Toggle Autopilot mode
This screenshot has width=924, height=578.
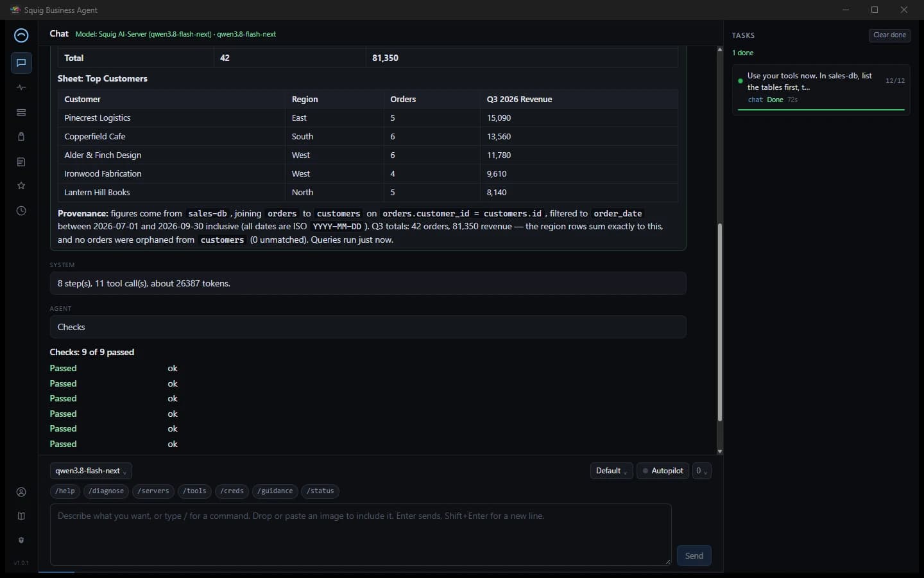663,471
